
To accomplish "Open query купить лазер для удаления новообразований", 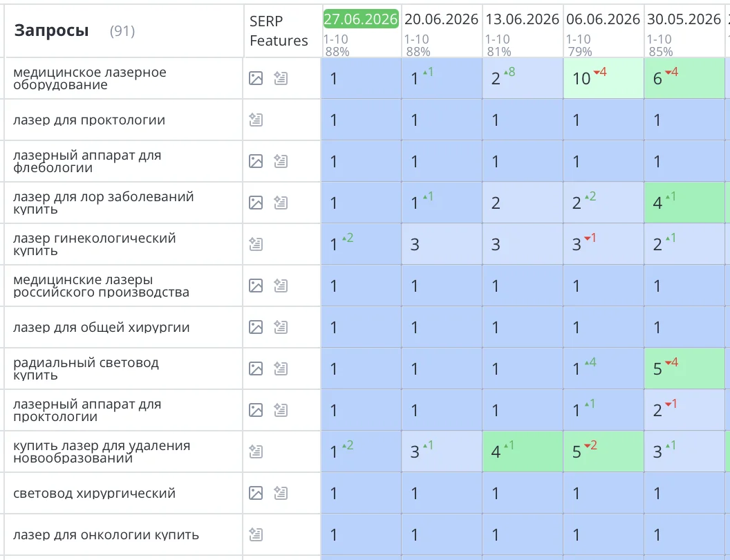I will [102, 451].
